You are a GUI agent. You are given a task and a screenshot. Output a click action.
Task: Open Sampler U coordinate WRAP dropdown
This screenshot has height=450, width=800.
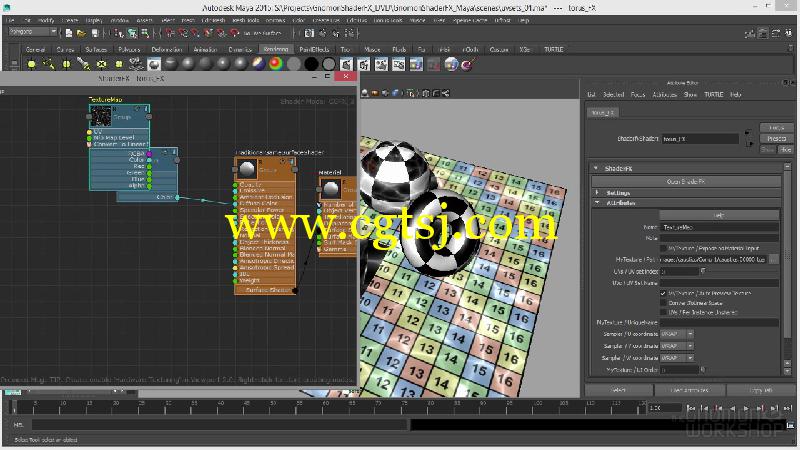[677, 334]
